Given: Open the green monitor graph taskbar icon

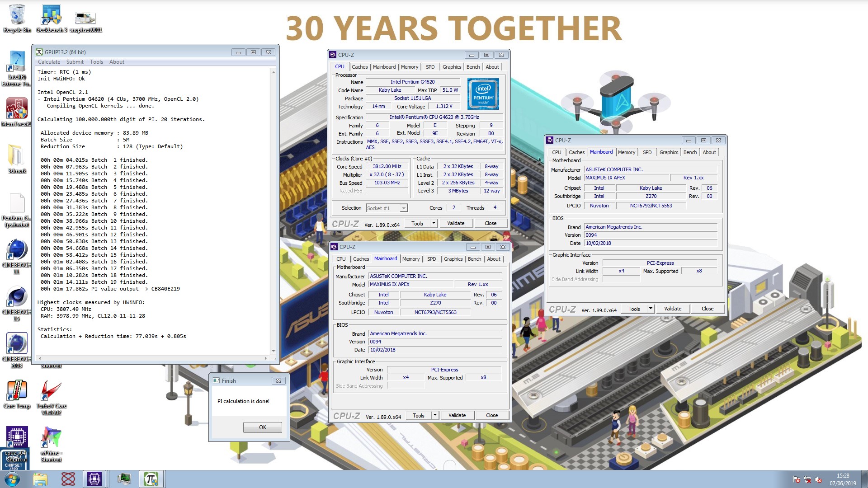Looking at the screenshot, I should tap(123, 479).
